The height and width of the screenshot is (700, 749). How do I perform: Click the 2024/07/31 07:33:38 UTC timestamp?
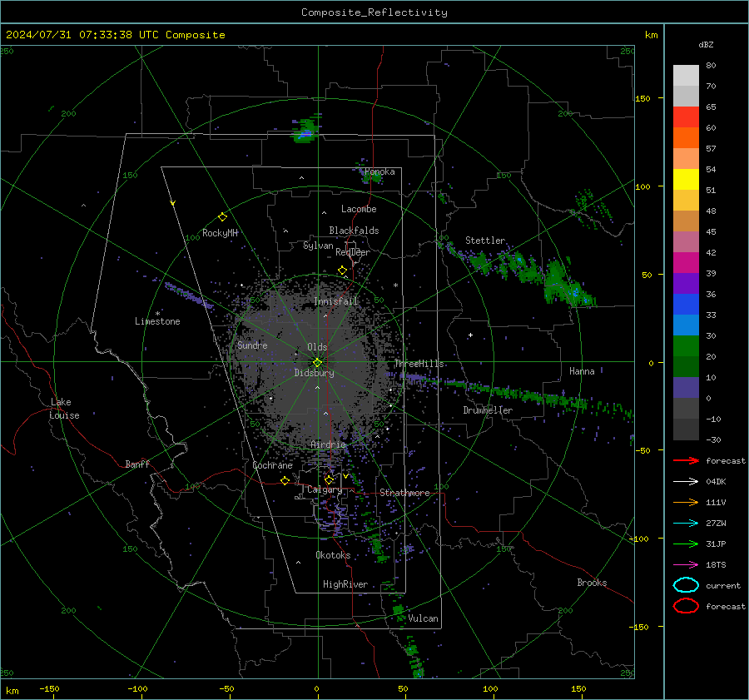82,34
